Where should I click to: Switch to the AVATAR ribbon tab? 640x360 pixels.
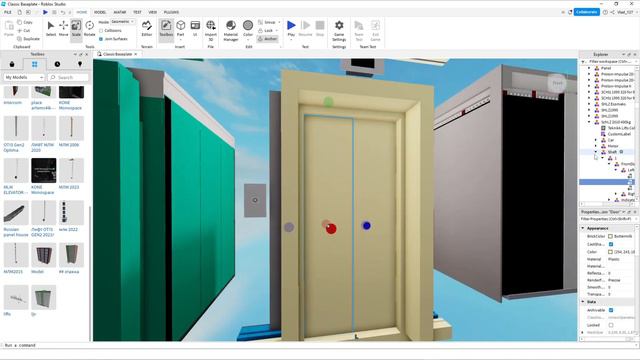(x=120, y=12)
